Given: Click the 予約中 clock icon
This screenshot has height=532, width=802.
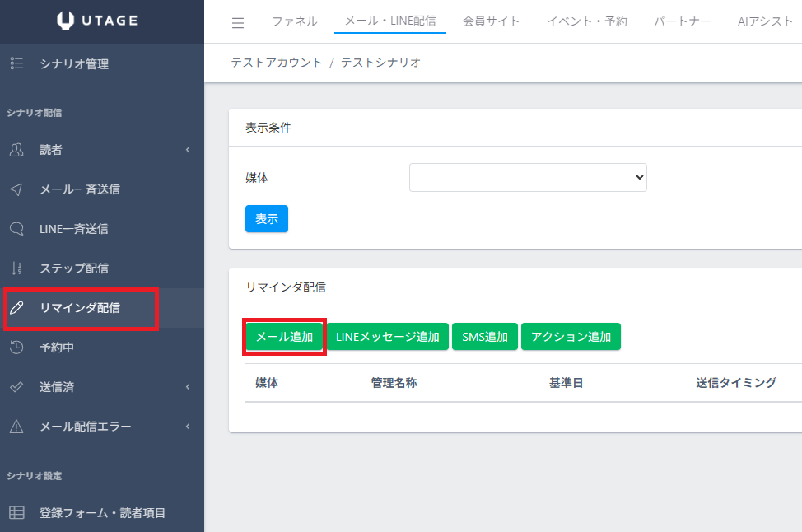Looking at the screenshot, I should (16, 348).
